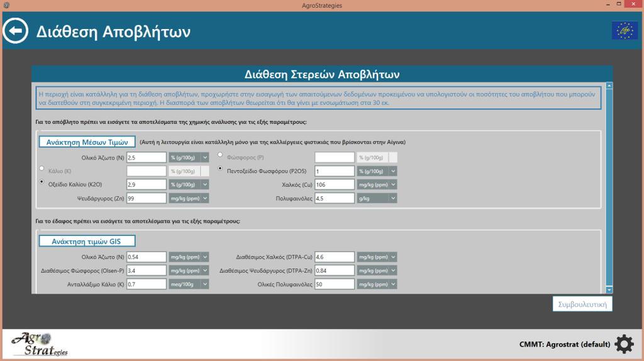Click the vertical scrollbar thumb of the form
644x361 pixels.
[609, 187]
